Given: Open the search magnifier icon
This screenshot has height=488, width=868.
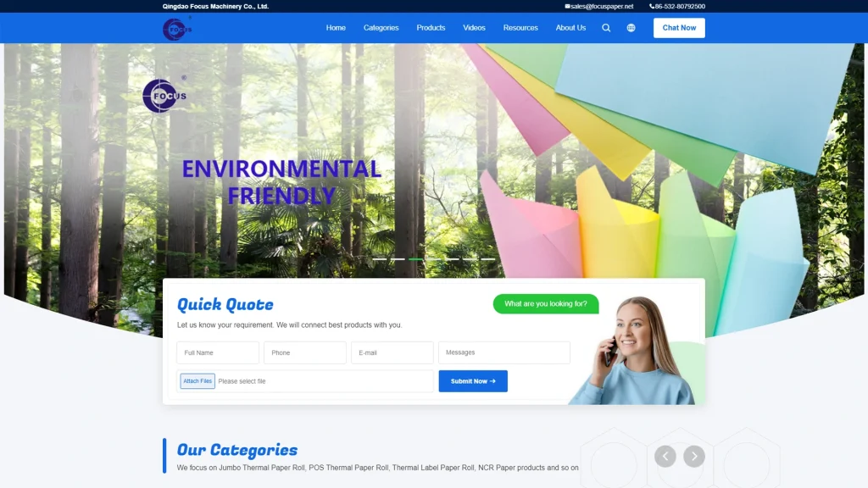Looking at the screenshot, I should click(606, 28).
